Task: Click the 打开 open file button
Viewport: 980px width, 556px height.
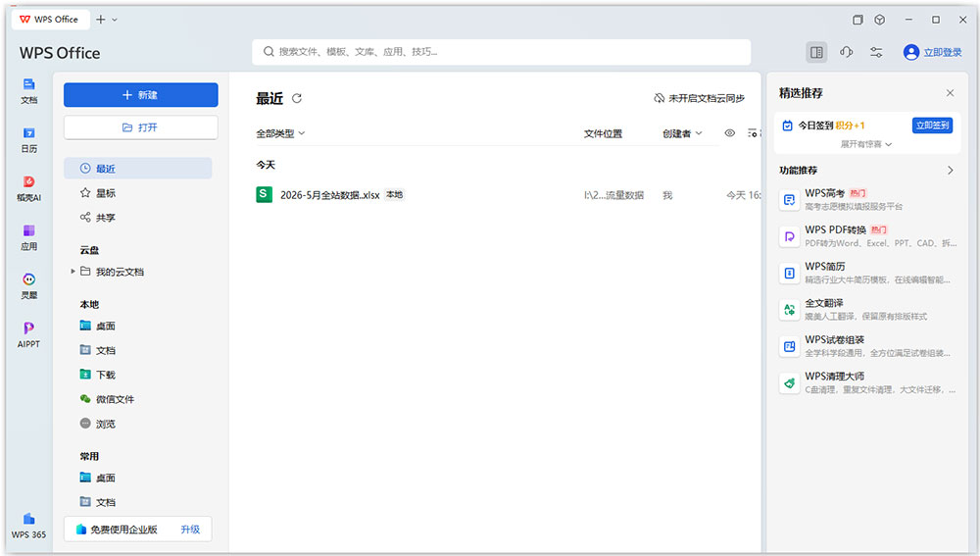Action: pyautogui.click(x=140, y=126)
